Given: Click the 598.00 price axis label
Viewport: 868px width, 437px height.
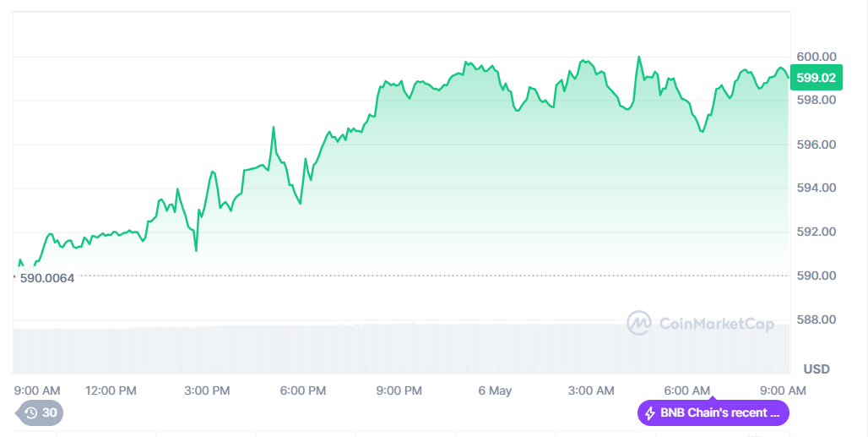Looking at the screenshot, I should tap(816, 100).
